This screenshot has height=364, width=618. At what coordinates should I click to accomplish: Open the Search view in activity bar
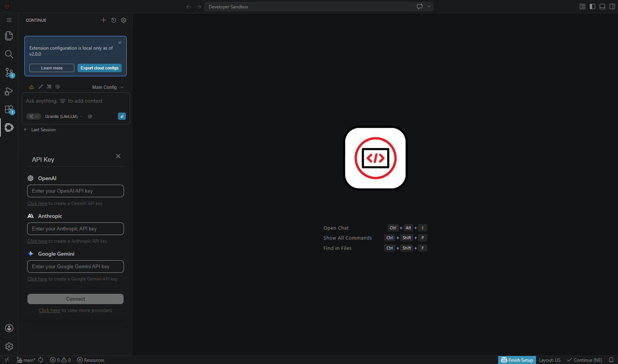pyautogui.click(x=9, y=54)
